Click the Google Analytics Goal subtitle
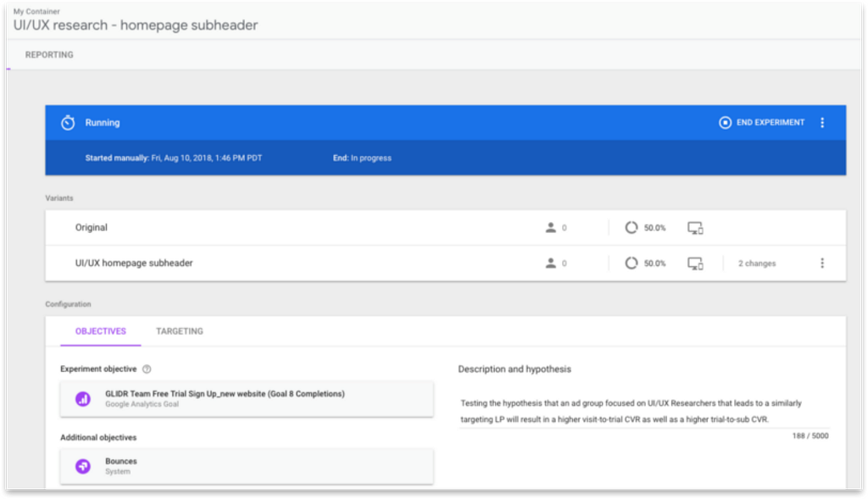The image size is (868, 499). point(142,404)
